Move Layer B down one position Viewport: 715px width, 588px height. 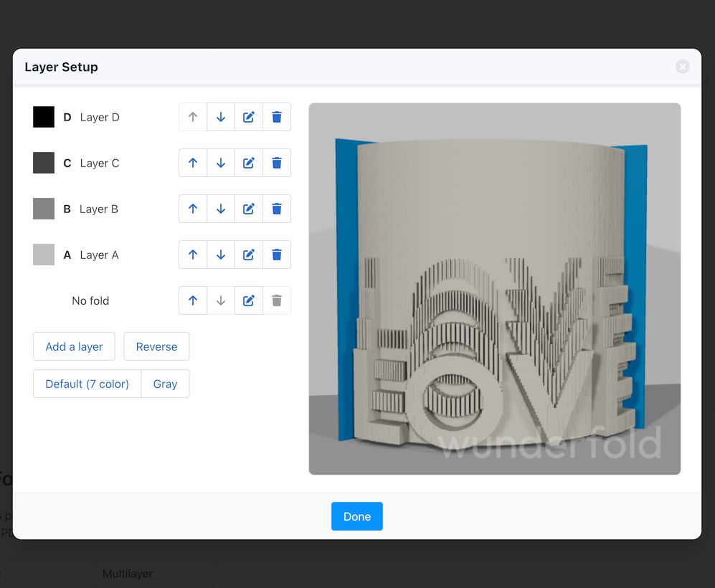(220, 209)
